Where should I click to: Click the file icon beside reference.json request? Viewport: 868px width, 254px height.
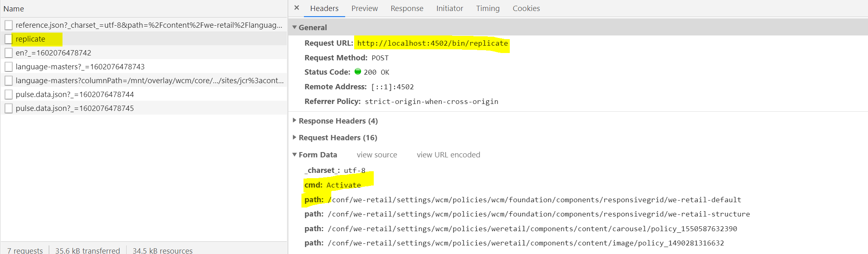(x=9, y=25)
